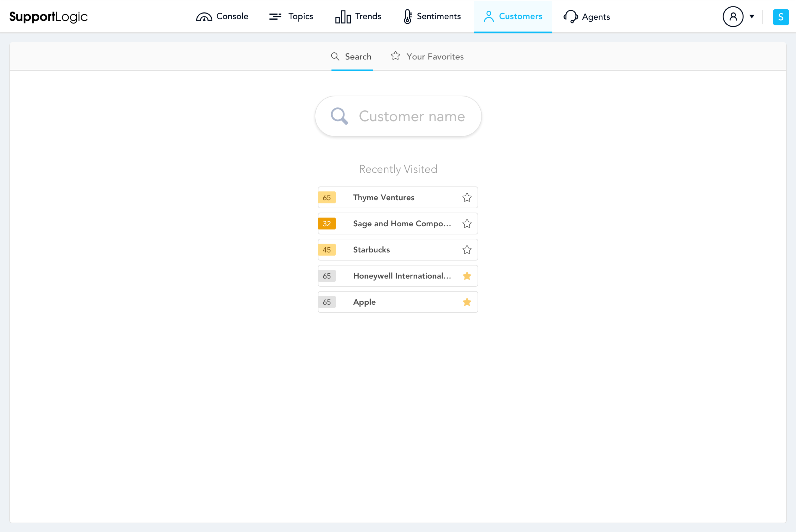796x532 pixels.
Task: Click the large magnifier in search box
Action: coord(339,116)
